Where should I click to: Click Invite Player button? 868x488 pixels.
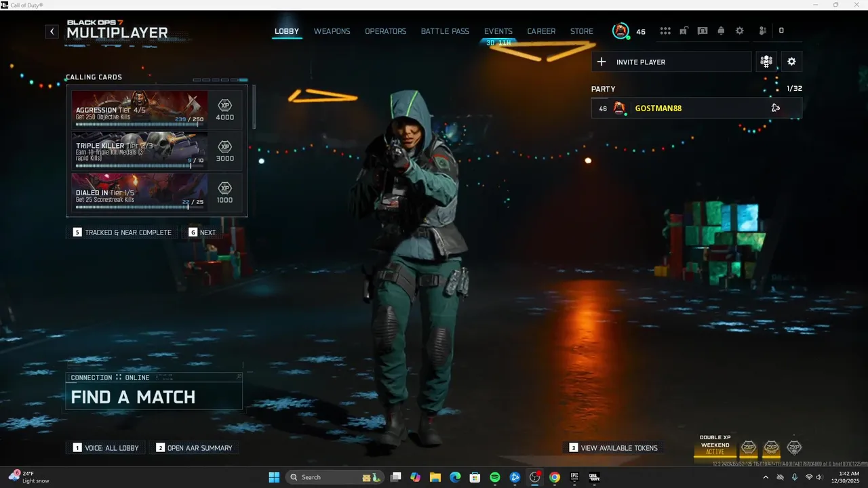click(x=671, y=62)
